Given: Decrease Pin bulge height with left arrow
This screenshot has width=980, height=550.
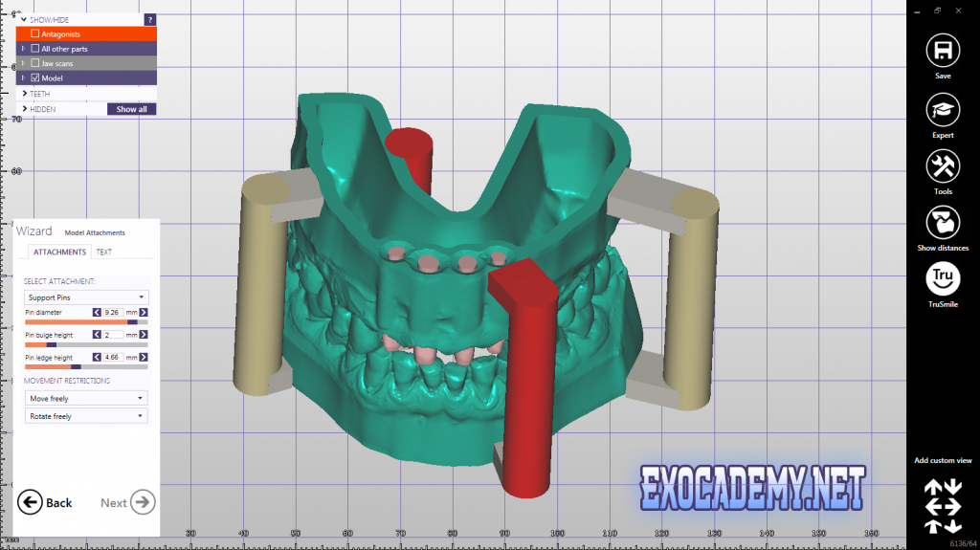Looking at the screenshot, I should (x=97, y=335).
